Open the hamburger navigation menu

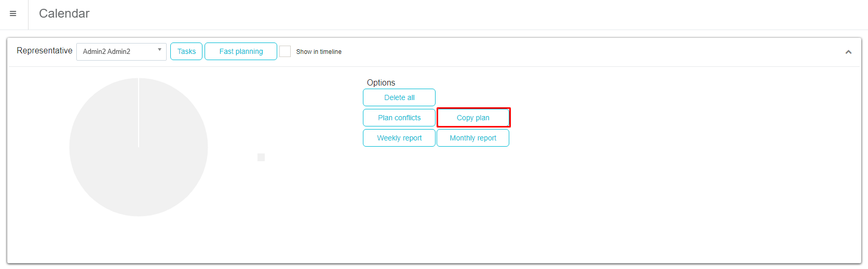coord(13,14)
